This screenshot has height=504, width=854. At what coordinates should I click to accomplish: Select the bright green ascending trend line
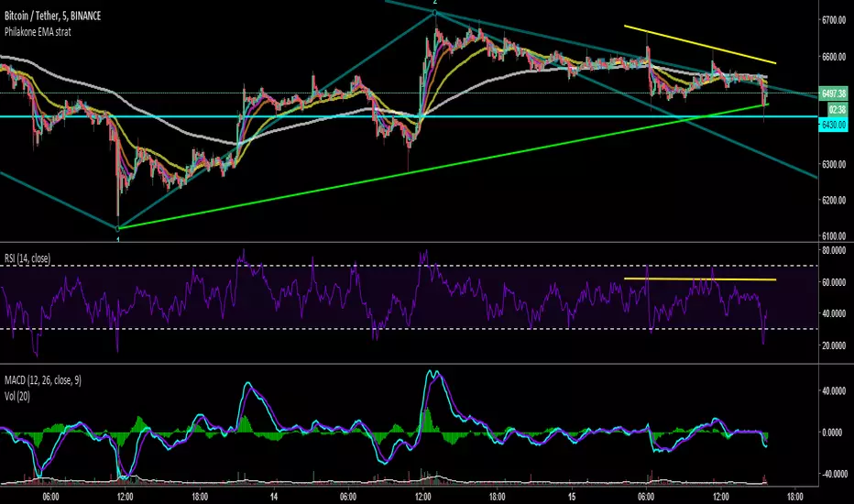click(x=443, y=166)
